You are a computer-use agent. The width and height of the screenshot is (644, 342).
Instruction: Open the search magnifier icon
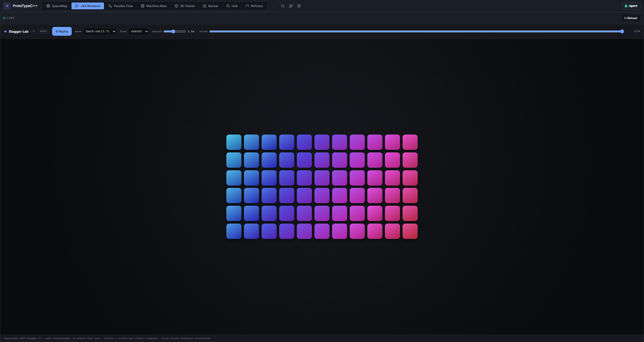(283, 6)
